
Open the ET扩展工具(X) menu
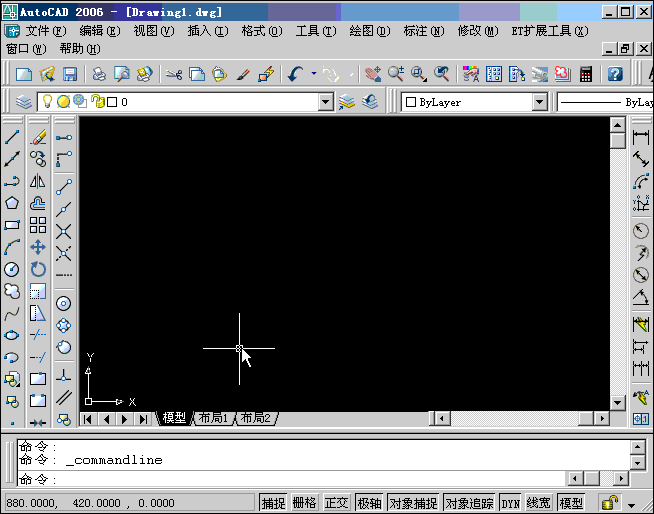(x=550, y=31)
